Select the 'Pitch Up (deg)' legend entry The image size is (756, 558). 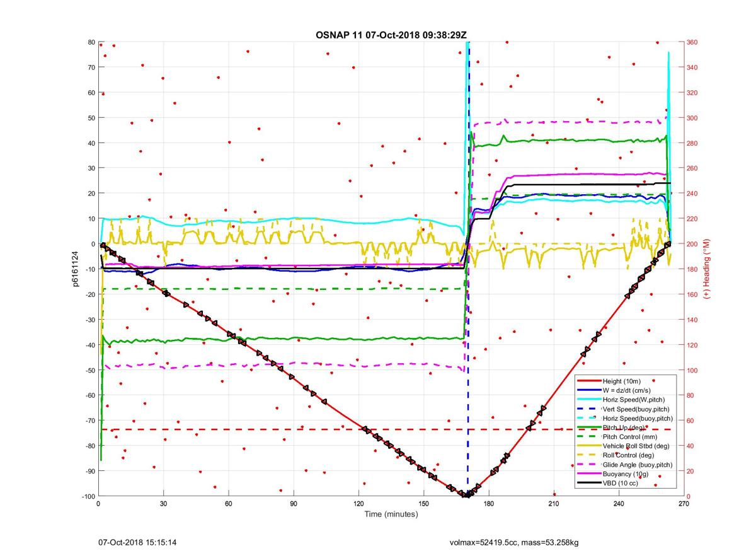(624, 428)
